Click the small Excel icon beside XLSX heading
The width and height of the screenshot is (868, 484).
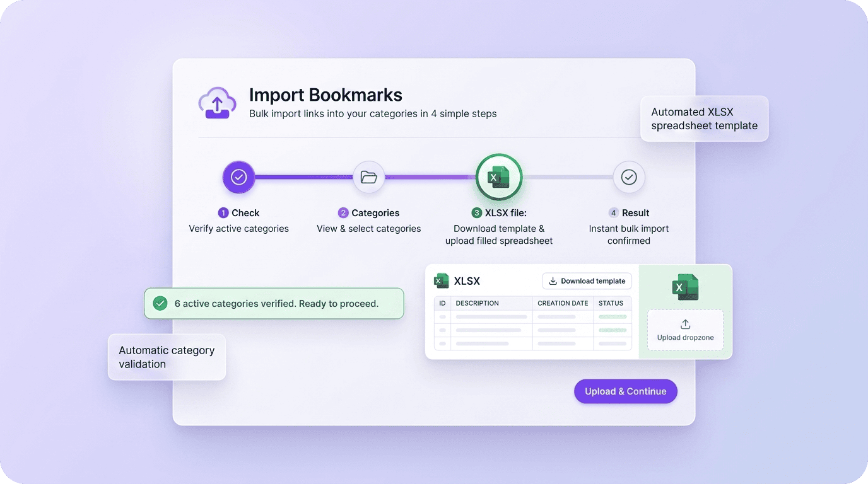click(x=441, y=281)
